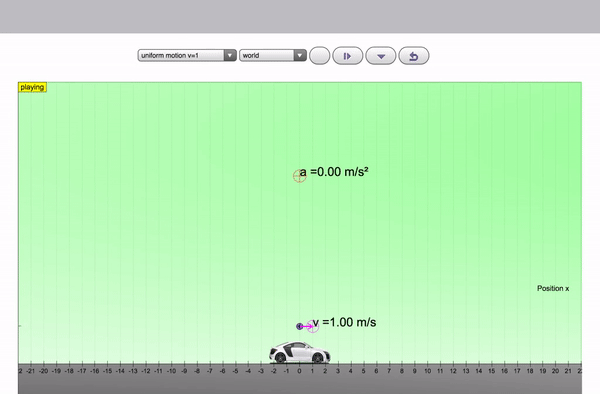Screen dimensions: 600x394
Task: Click the -3 tick on position axis
Action: [261, 371]
